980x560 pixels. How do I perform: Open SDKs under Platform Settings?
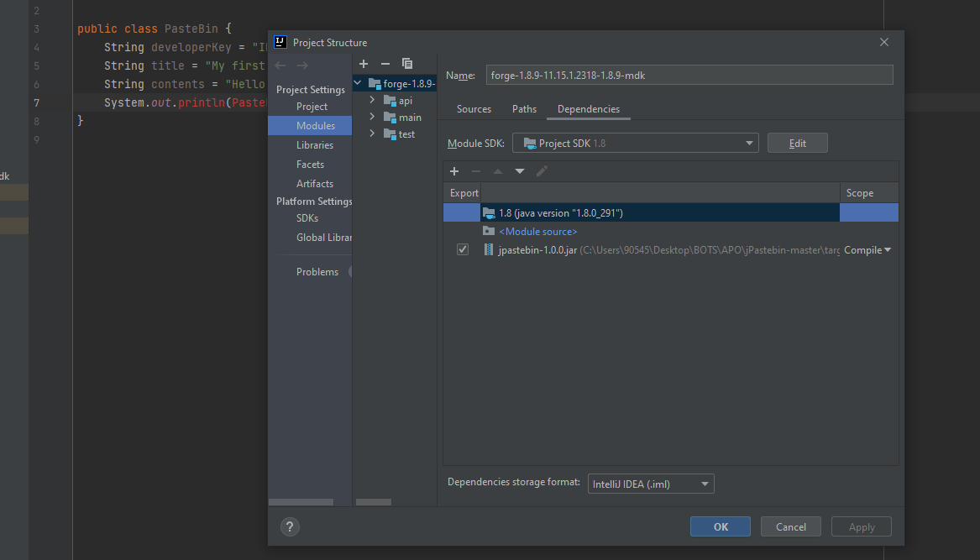[x=307, y=218]
